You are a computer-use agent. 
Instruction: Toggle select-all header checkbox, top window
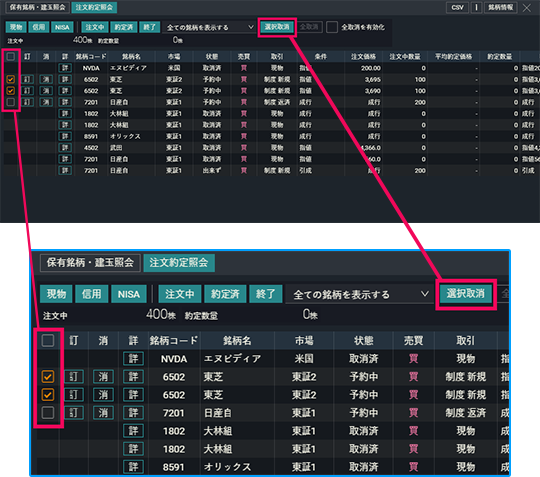[x=11, y=56]
